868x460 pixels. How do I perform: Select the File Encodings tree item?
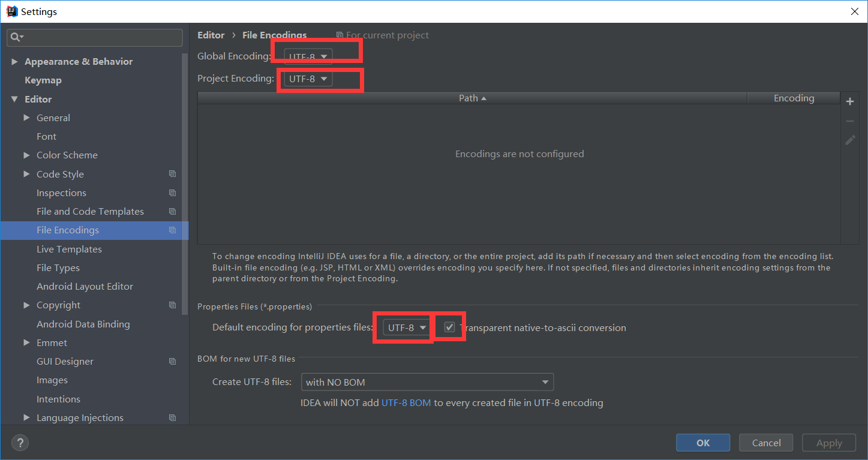click(x=94, y=230)
